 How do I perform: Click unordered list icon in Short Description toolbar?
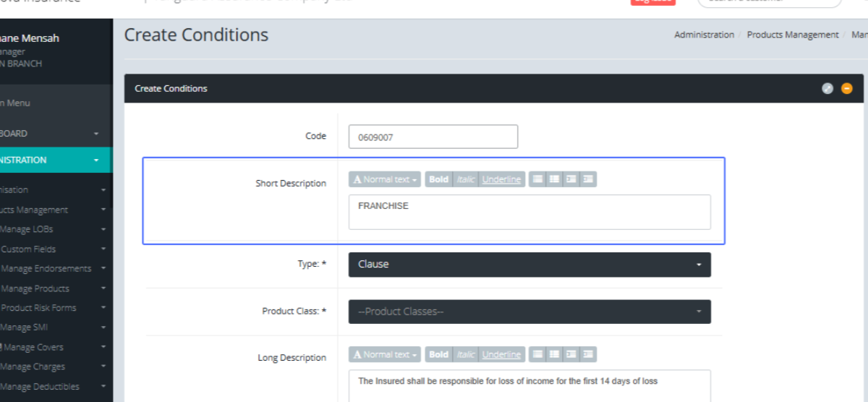coord(537,179)
